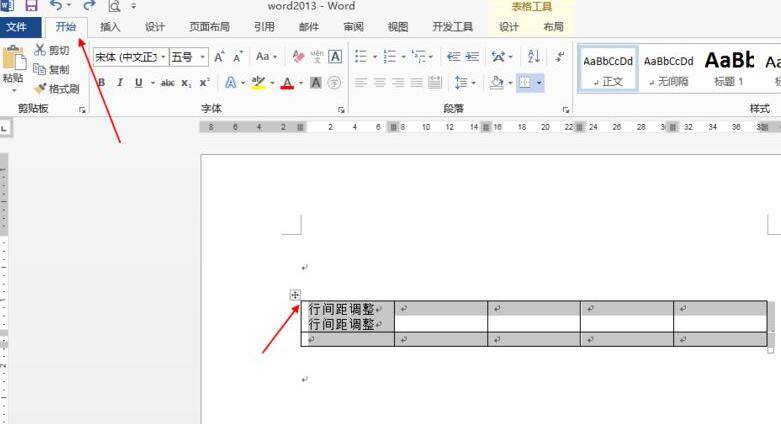Click the Show paragraph marks icon
This screenshot has width=781, height=424.
coord(560,56)
